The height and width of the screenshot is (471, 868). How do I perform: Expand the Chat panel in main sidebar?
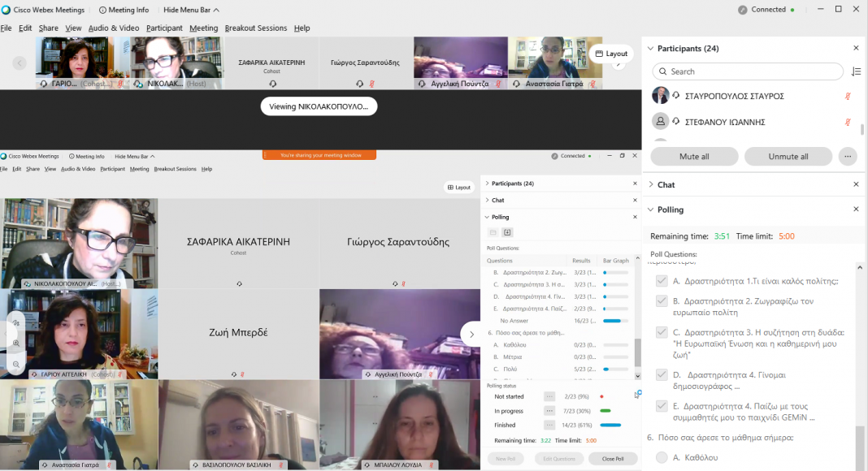point(650,185)
